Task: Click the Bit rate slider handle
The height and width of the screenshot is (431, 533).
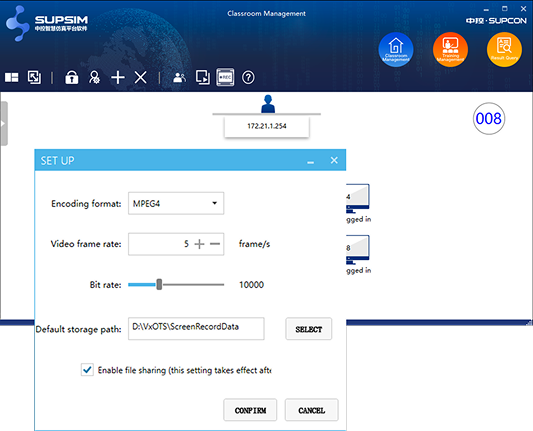Action: pyautogui.click(x=159, y=285)
